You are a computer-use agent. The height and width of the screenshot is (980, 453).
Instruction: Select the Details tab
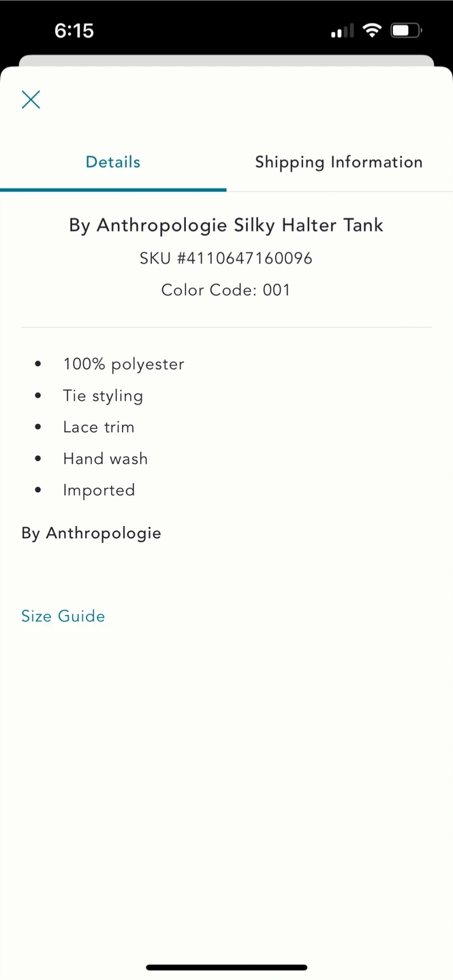[x=113, y=162]
